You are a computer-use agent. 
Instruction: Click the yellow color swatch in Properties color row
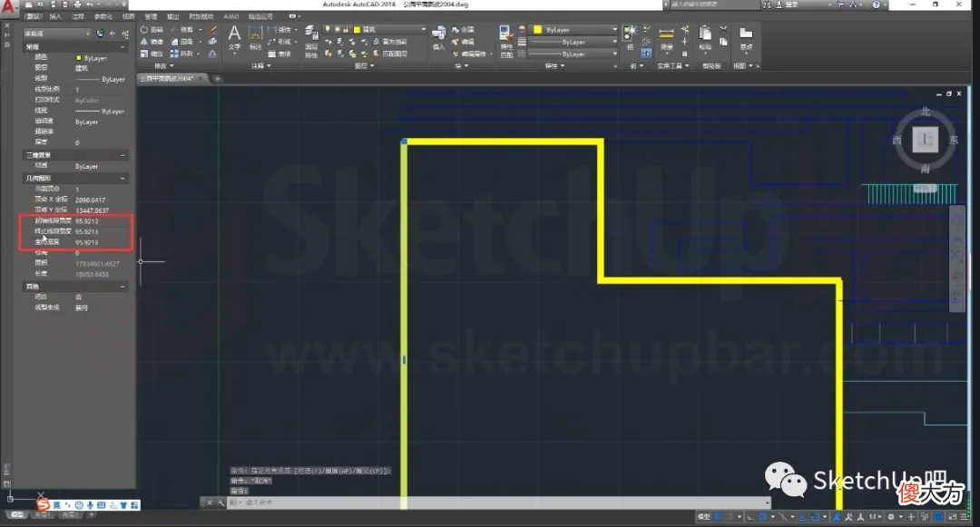79,58
